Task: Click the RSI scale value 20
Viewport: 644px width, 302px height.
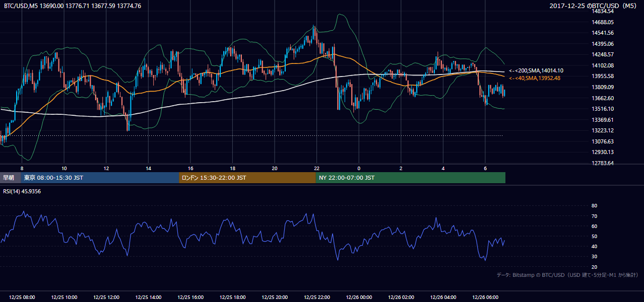Action: (594, 267)
